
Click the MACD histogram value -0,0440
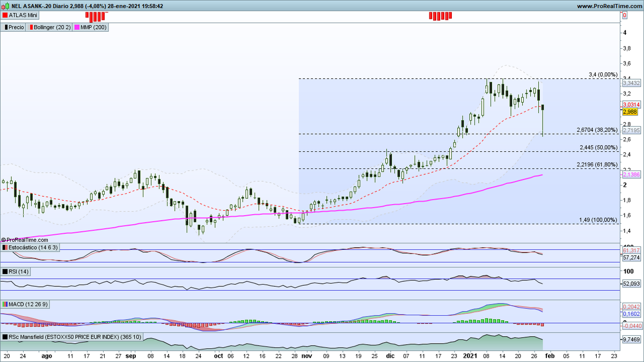click(632, 326)
